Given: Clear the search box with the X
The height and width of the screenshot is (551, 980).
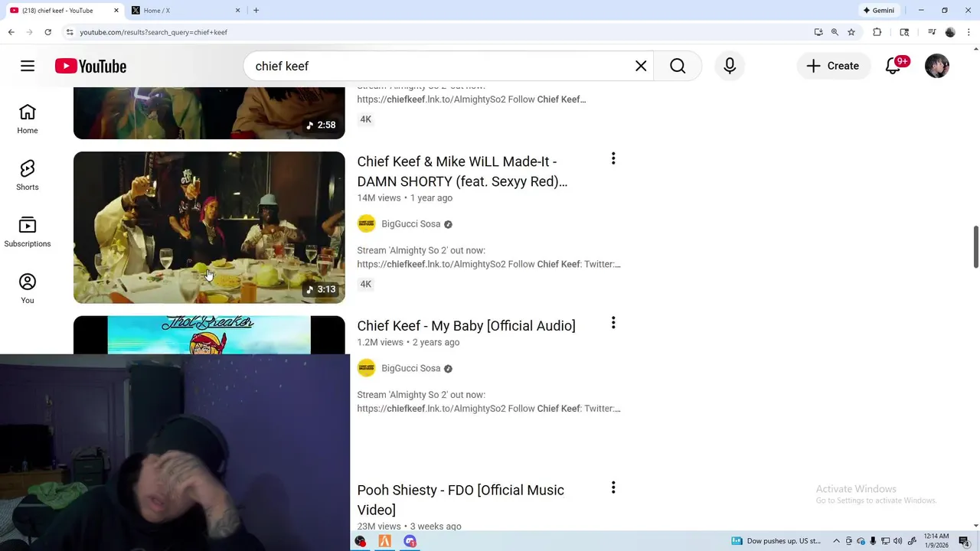Looking at the screenshot, I should point(641,66).
